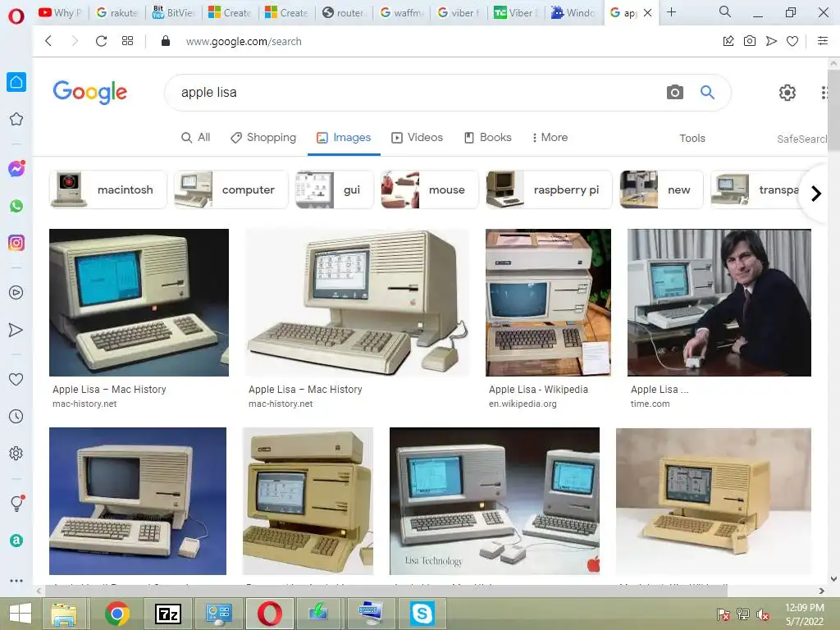Open sidebar setup three-dots menu
Viewport: 840px width, 630px height.
[x=16, y=580]
